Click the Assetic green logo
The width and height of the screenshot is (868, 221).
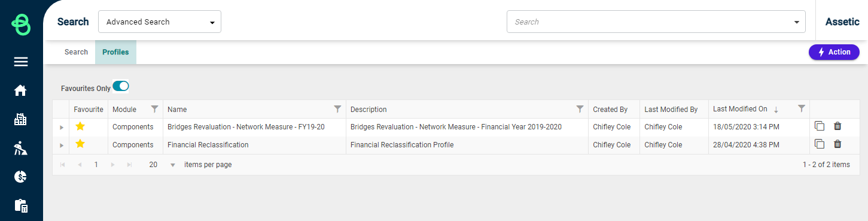[x=21, y=25]
